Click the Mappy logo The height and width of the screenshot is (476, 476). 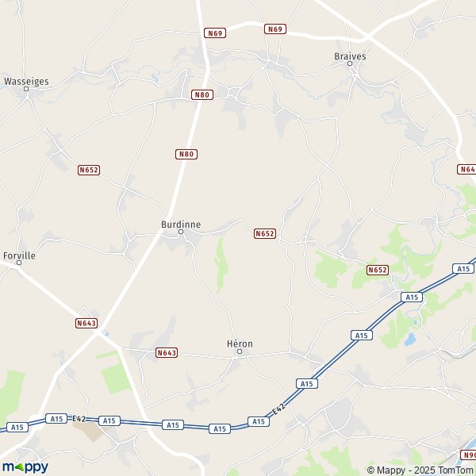coord(25,467)
